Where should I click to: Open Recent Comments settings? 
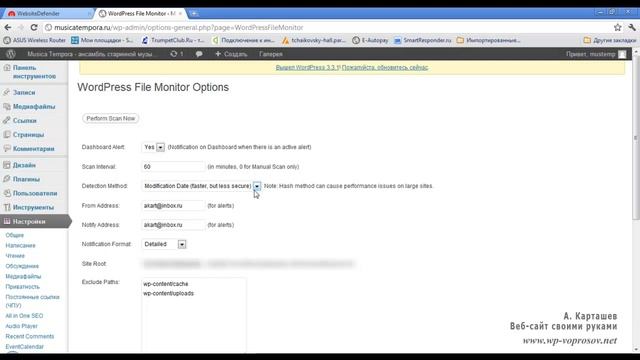click(29, 336)
